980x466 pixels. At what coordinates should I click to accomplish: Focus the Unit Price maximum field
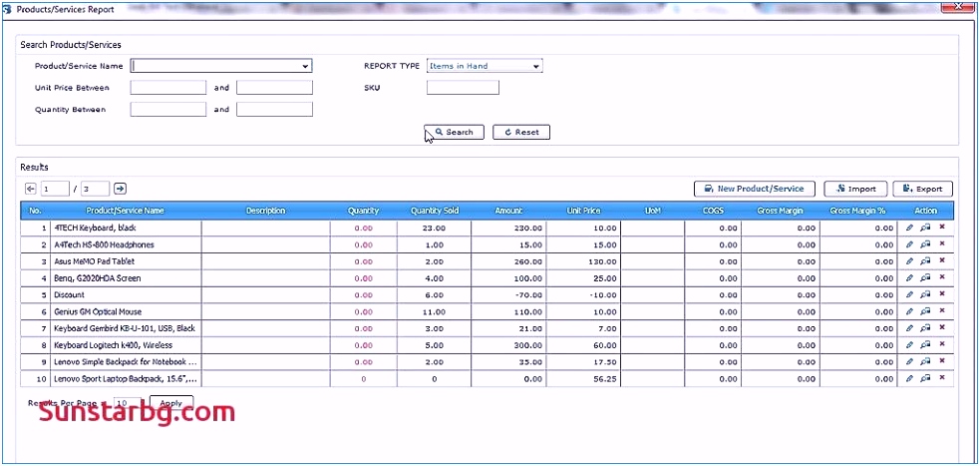coord(274,88)
